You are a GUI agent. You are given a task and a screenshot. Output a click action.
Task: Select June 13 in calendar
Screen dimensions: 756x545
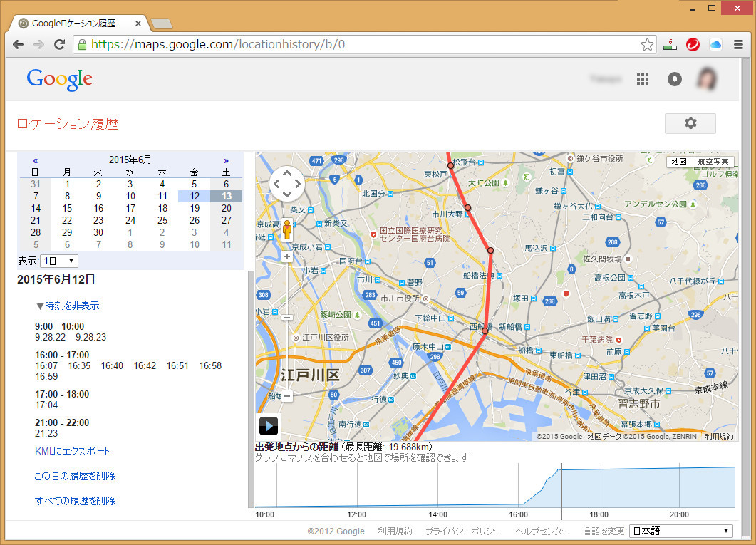coord(226,196)
